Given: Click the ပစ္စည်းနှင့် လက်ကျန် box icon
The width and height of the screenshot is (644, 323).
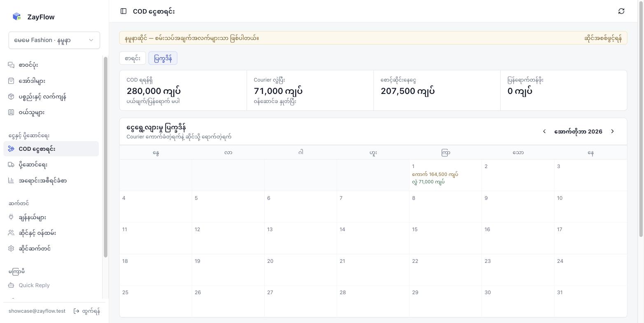Looking at the screenshot, I should (11, 96).
